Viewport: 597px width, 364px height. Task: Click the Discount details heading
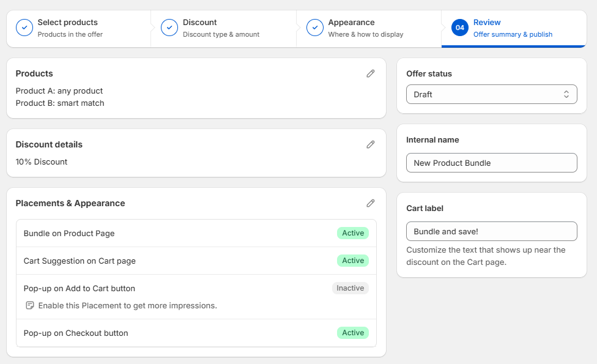point(49,144)
